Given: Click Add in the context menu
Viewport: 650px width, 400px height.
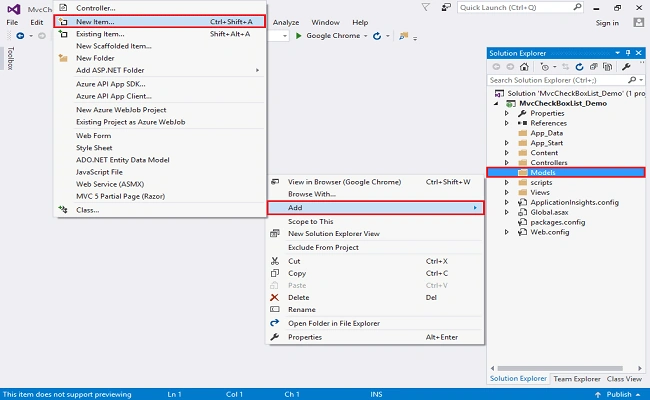Looking at the screenshot, I should pos(375,208).
